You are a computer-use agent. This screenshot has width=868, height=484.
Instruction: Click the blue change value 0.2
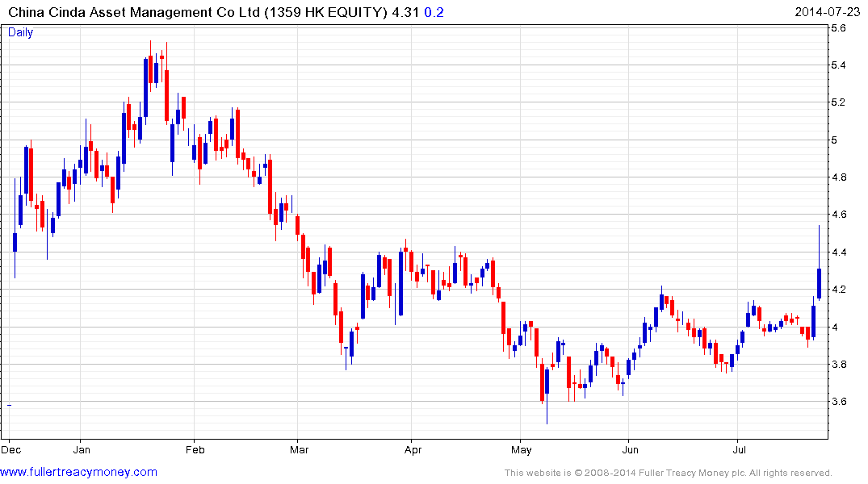click(434, 12)
